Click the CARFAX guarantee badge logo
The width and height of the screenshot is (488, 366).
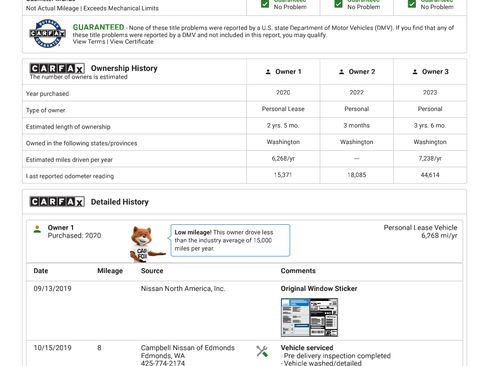[x=47, y=33]
